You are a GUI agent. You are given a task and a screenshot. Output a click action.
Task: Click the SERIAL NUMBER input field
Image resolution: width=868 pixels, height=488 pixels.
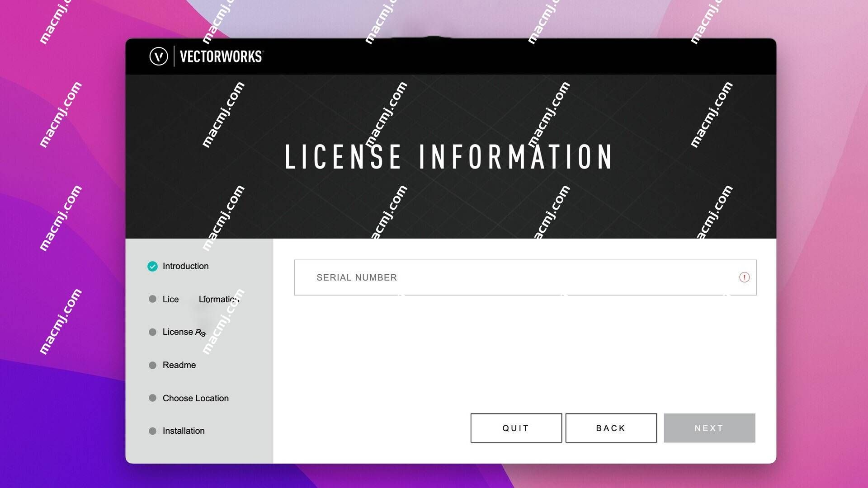[525, 277]
